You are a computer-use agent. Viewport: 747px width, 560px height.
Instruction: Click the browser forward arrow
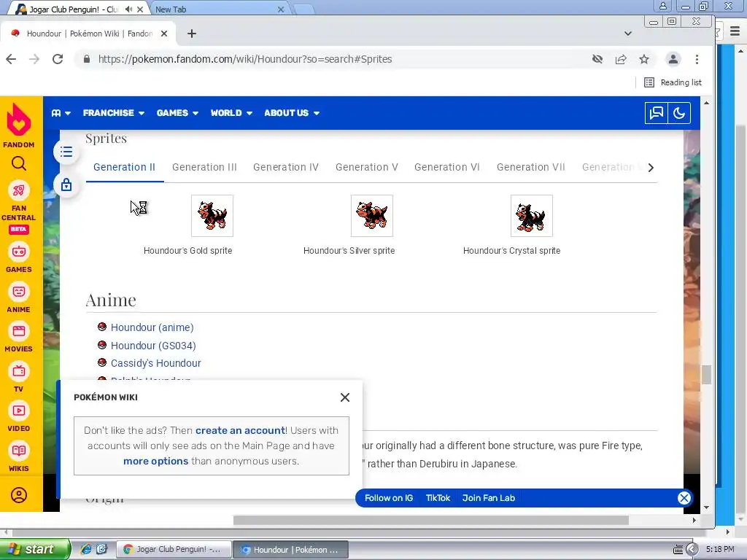[34, 59]
